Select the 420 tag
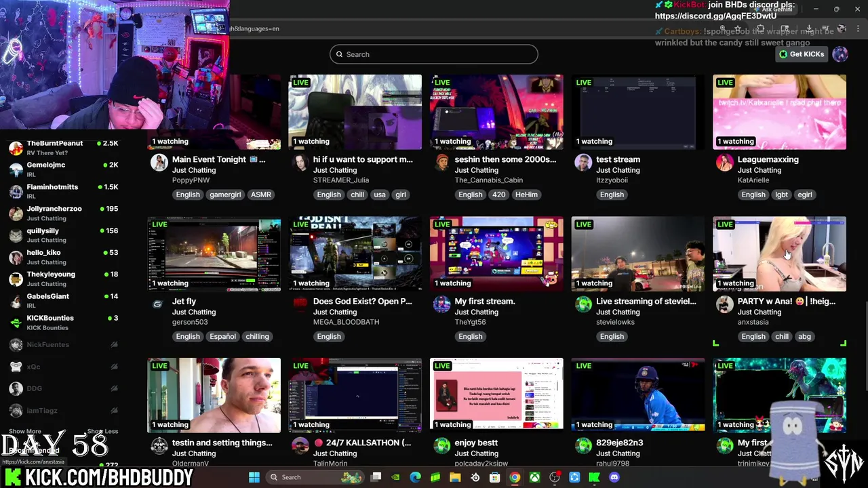This screenshot has height=488, width=868. coord(499,195)
